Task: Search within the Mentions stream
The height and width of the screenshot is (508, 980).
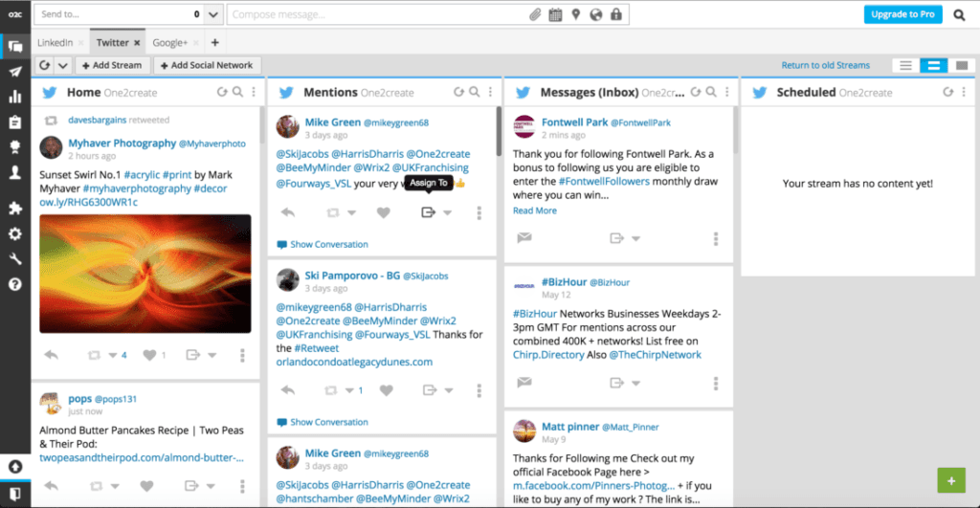Action: click(475, 92)
